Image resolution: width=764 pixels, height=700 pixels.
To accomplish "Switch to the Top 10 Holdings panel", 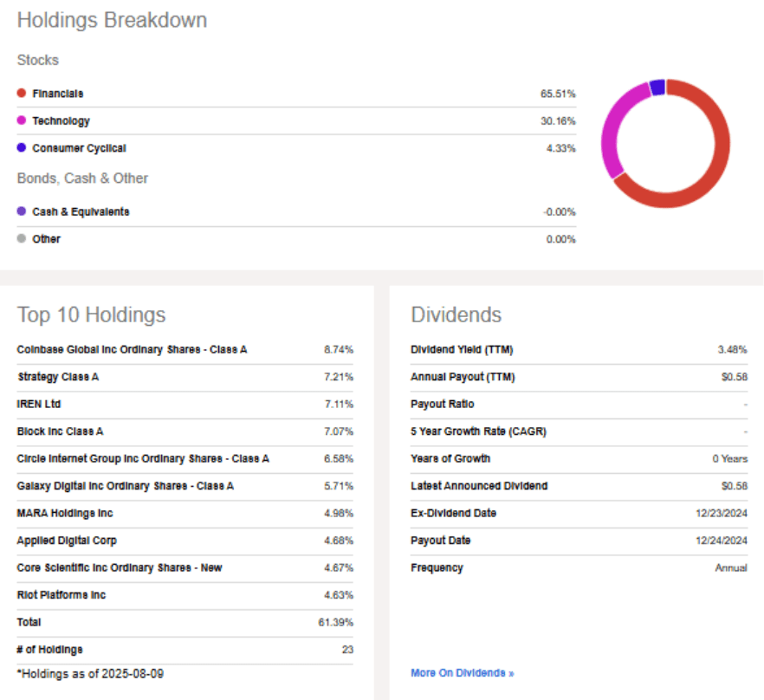I will pos(92,314).
